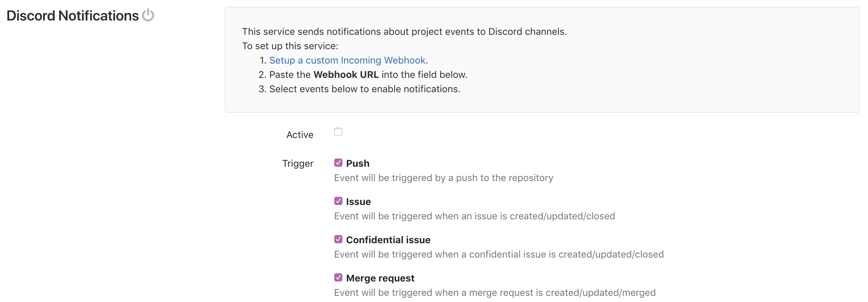Click the Push trigger label
This screenshot has width=868, height=302.
(358, 163)
